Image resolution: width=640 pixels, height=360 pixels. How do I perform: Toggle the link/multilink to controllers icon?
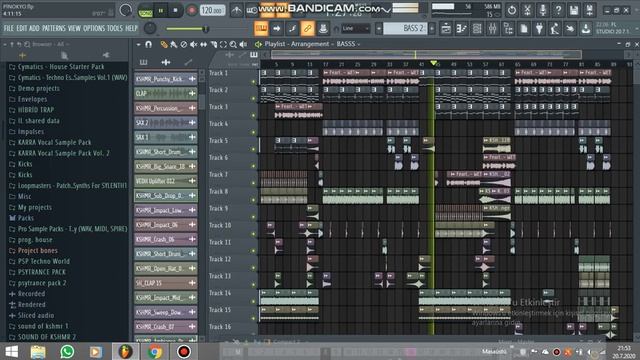point(307,29)
